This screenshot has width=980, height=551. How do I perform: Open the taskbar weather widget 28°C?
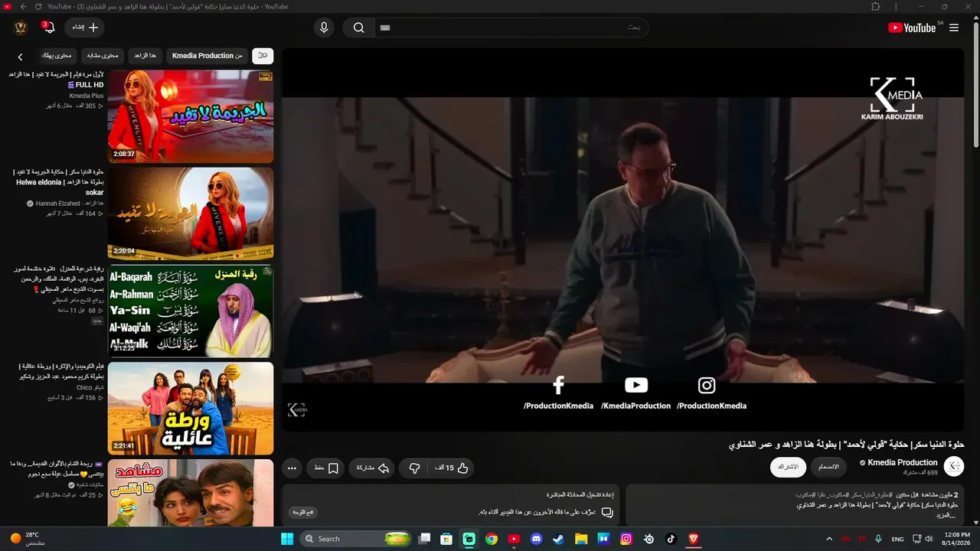[x=28, y=539]
